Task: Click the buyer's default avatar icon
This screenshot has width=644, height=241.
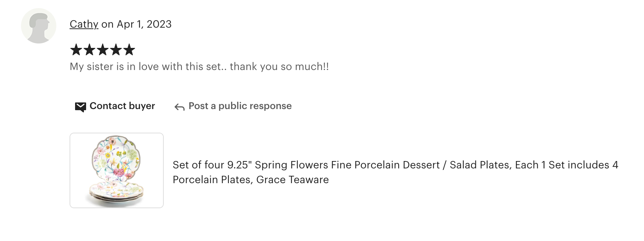Action: (x=39, y=26)
